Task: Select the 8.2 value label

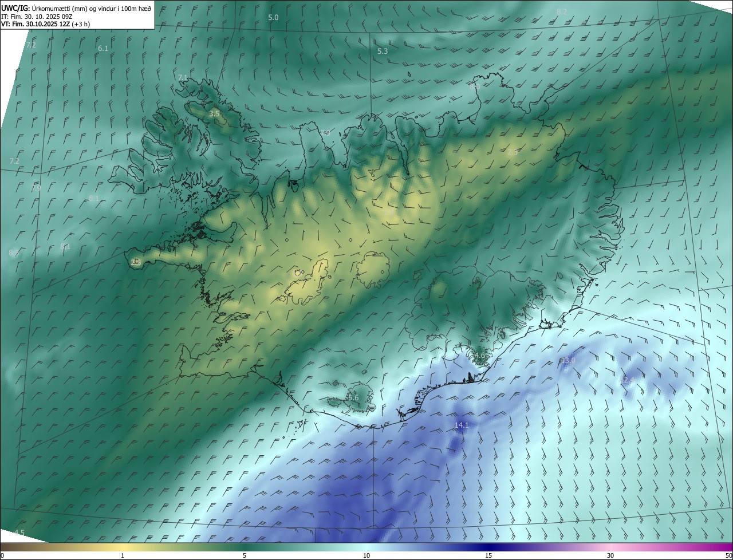Action: 562,12
